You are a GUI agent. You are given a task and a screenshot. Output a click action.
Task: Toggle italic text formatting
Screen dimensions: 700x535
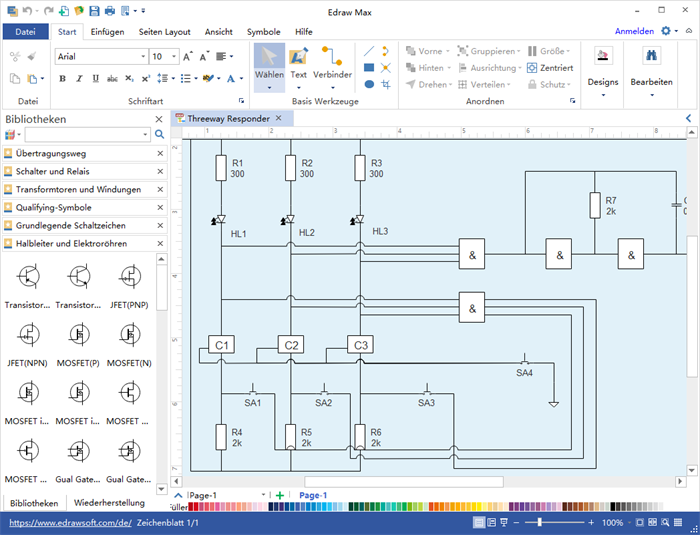pos(80,79)
